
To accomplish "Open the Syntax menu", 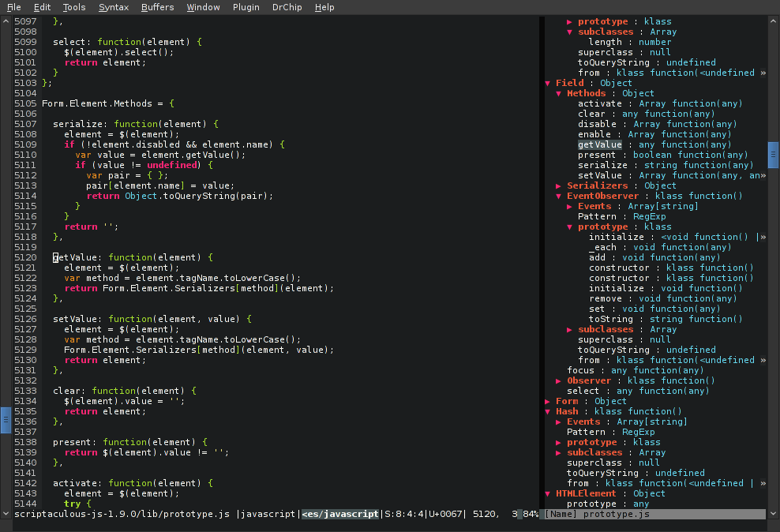I will click(114, 7).
